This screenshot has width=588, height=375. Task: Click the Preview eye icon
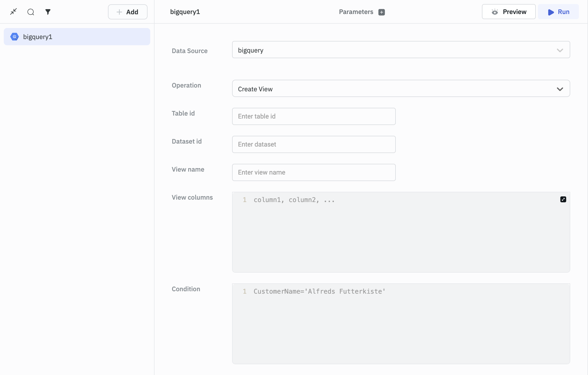coord(495,12)
